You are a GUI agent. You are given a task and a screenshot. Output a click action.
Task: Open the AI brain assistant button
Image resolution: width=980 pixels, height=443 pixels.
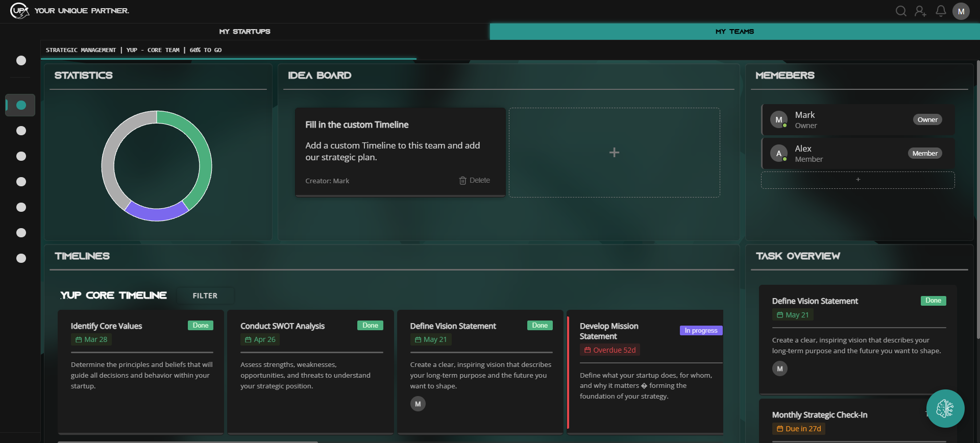tap(945, 408)
